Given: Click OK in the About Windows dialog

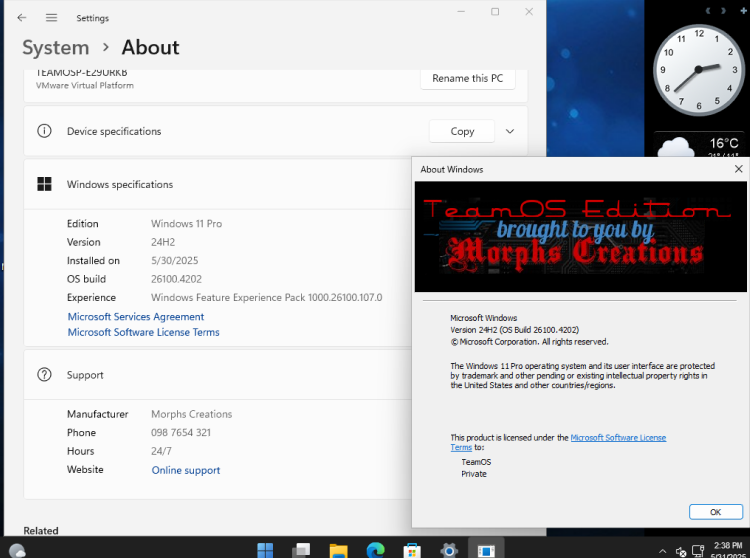Looking at the screenshot, I should coord(716,512).
